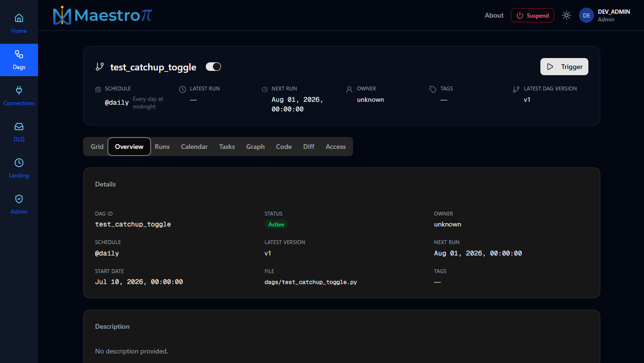Click the Maestro logo

[103, 16]
